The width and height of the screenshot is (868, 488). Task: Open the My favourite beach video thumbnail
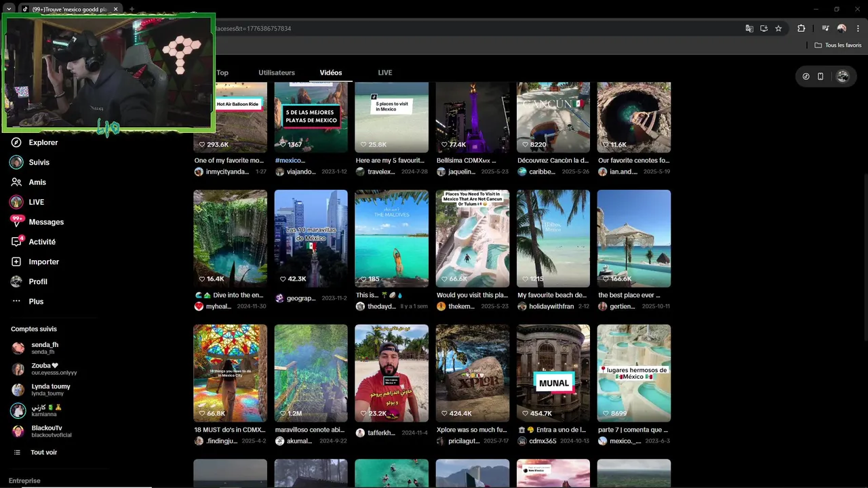click(553, 239)
